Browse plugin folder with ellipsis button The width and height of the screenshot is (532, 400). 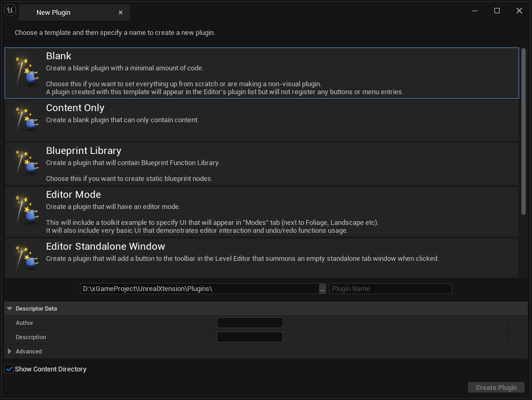click(x=323, y=289)
